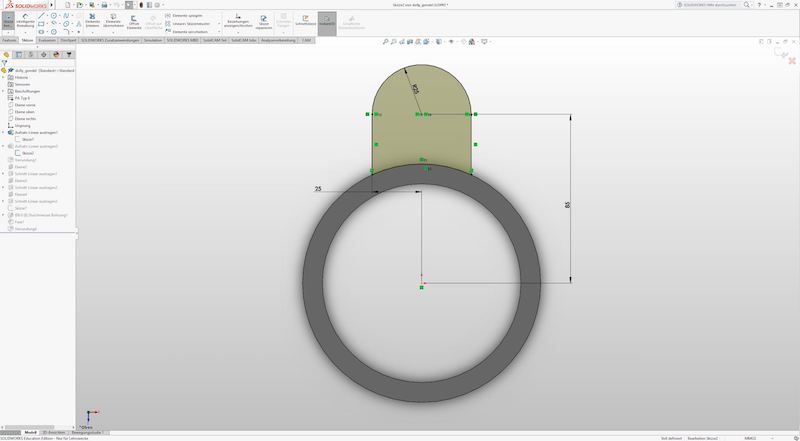
Task: Click Beziehungen anzeigen/löschen tool
Action: [x=238, y=20]
